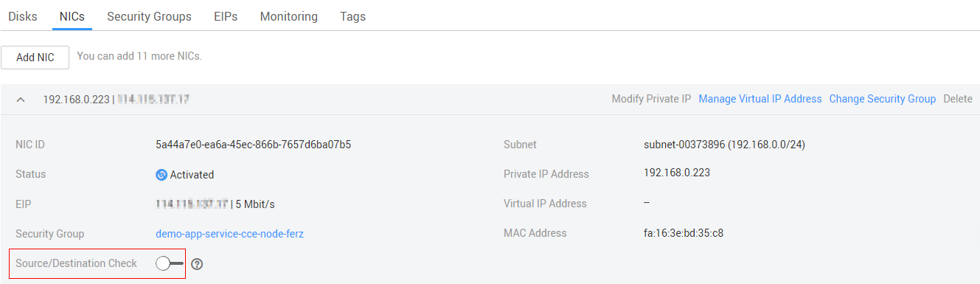The image size is (980, 284).
Task: Open demo-app-service-cce-node-ferz security group link
Action: pos(229,234)
